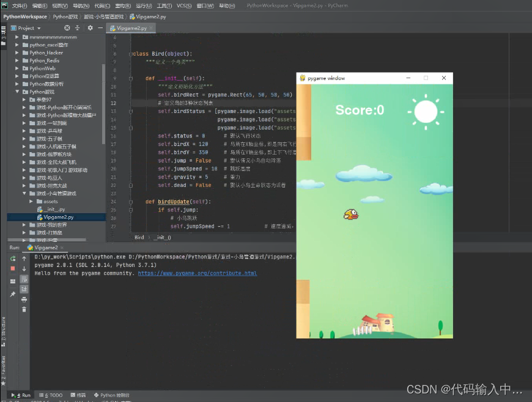Image resolution: width=532 pixels, height=402 pixels.
Task: Click the print icon in Run console
Action: [24, 299]
